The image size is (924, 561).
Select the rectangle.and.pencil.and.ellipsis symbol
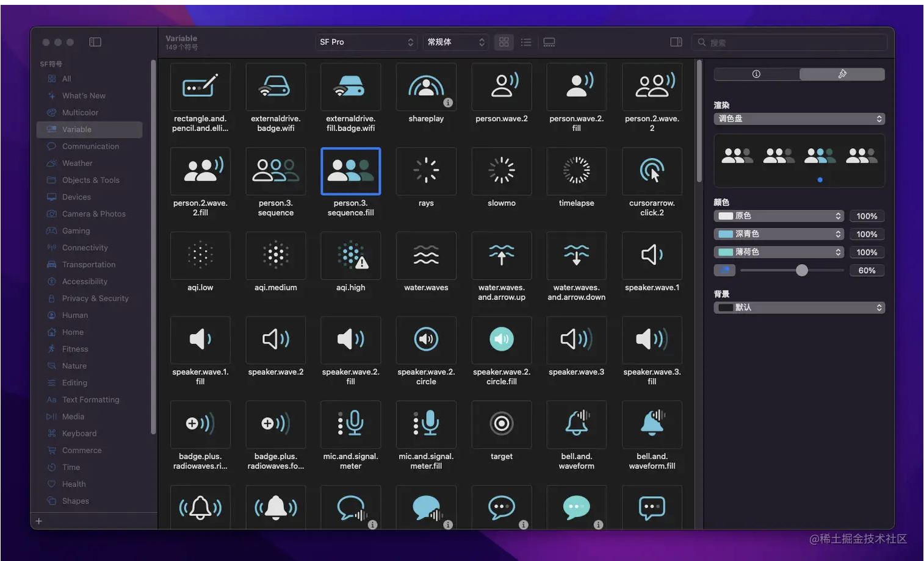pos(200,87)
